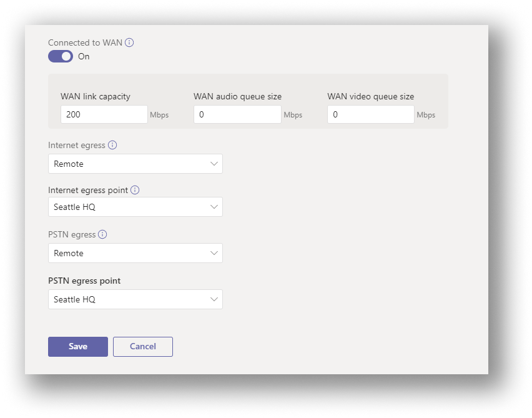Click the info icon beside Internet egress point
Screen dimensions: 532x418
pyautogui.click(x=136, y=190)
